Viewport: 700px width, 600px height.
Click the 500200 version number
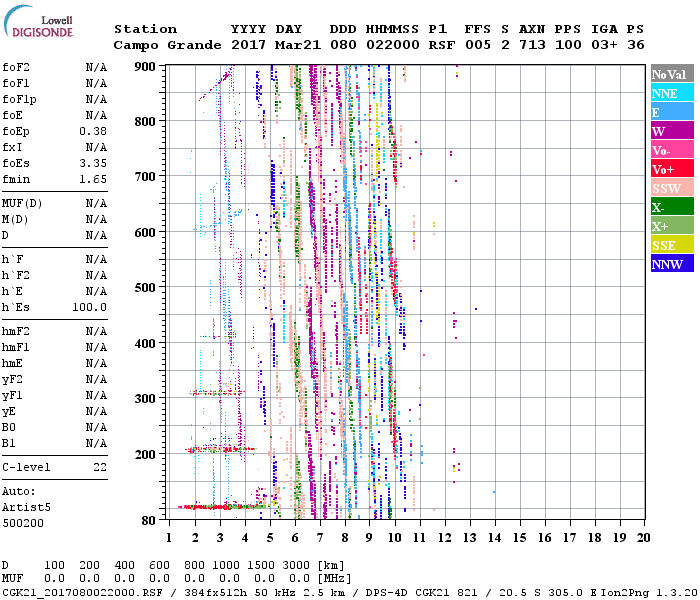(x=23, y=523)
